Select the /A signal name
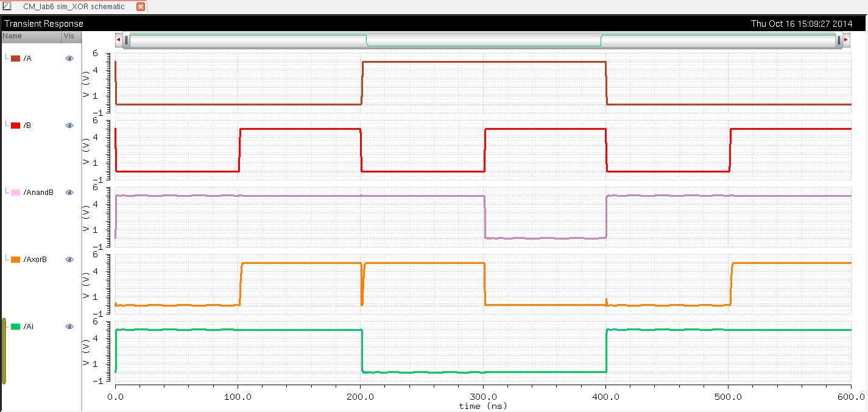This screenshot has height=412, width=868. [27, 58]
